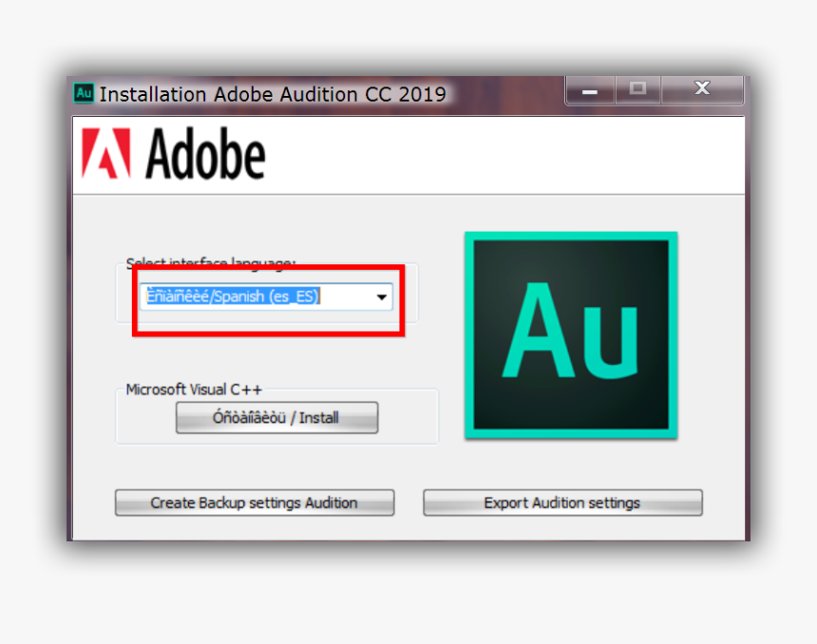Click the highlighted Spanish text in the combo box
The image size is (817, 644).
[x=234, y=295]
